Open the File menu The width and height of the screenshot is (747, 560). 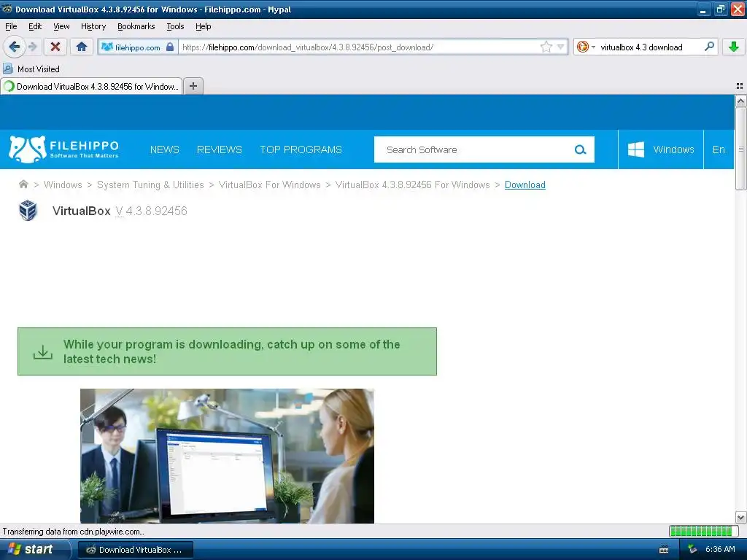(x=11, y=26)
